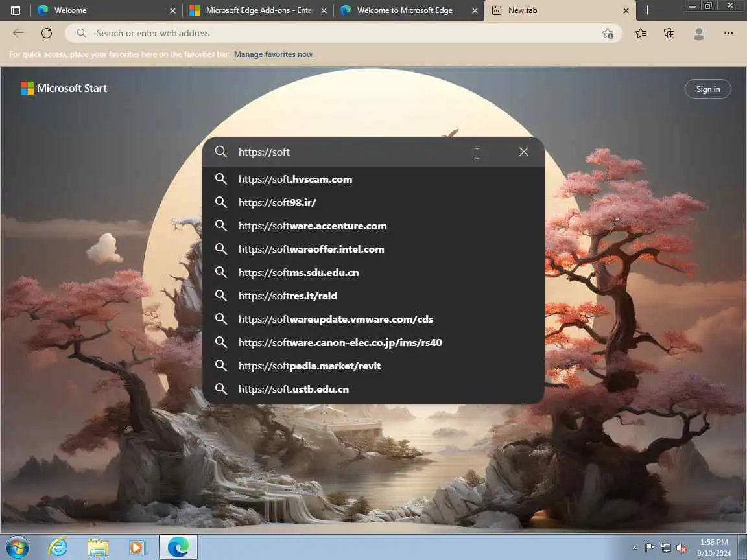Choose suggestion https://softwareoffer.intel.com
The image size is (747, 560).
pyautogui.click(x=373, y=249)
